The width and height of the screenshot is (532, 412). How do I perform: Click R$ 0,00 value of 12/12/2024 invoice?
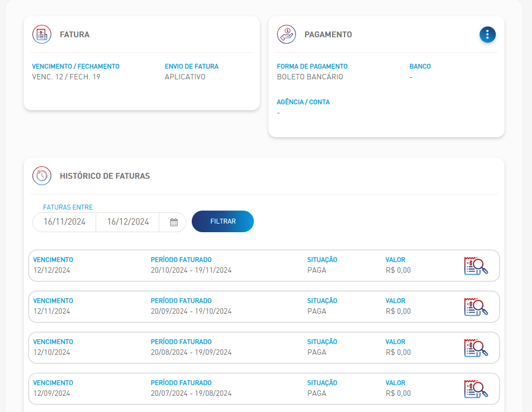click(398, 271)
